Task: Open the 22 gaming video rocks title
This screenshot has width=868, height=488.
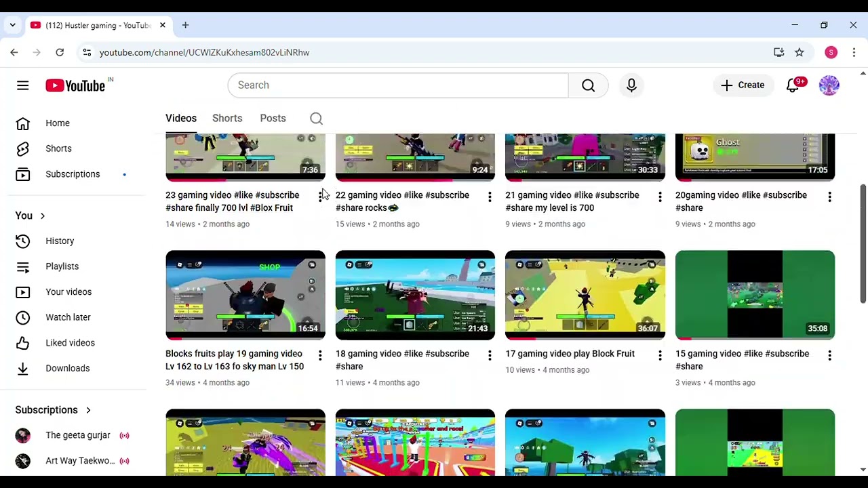Action: coord(402,201)
